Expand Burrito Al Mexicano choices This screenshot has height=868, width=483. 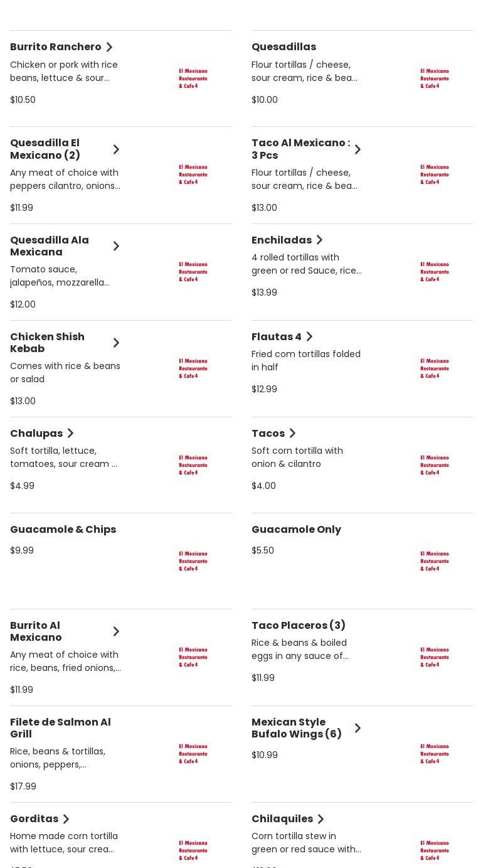116,631
